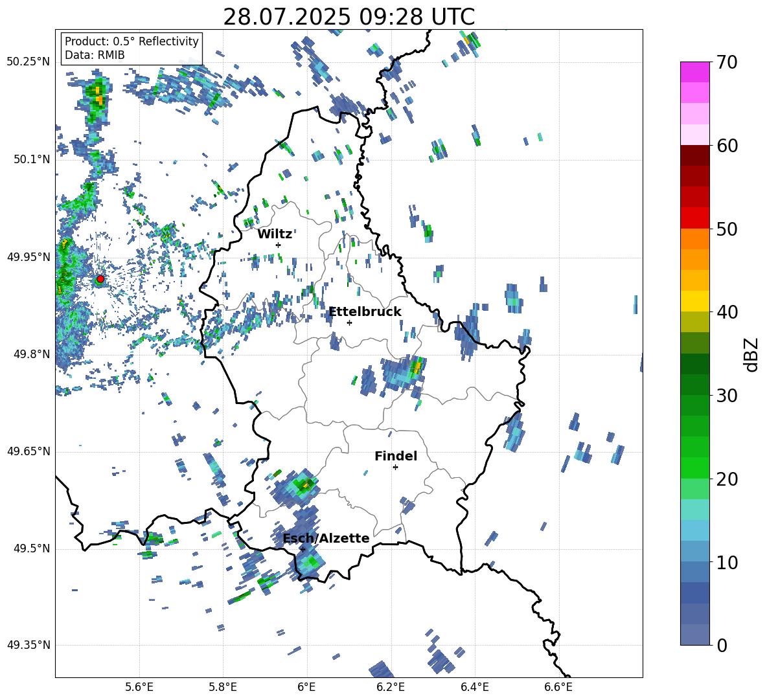Click the 49.8°N latitude label
The width and height of the screenshot is (767, 700).
point(32,354)
